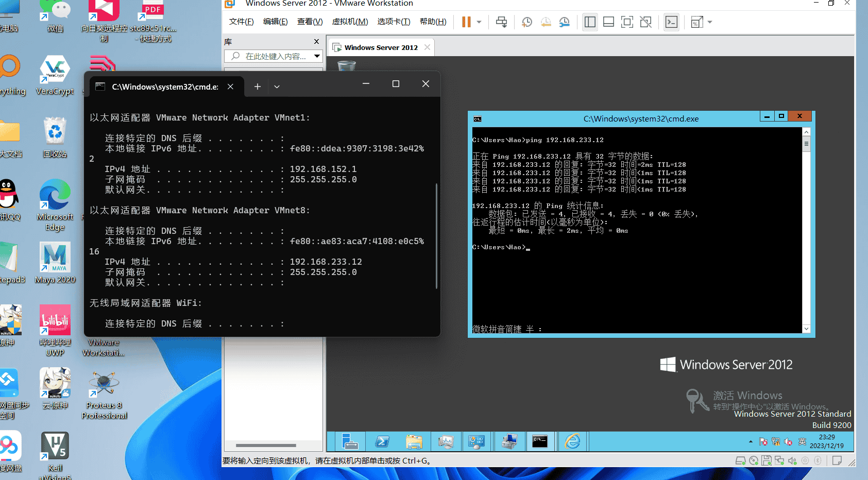868x480 pixels.
Task: Launch Internet Explorer in the guest taskbar
Action: pyautogui.click(x=572, y=441)
